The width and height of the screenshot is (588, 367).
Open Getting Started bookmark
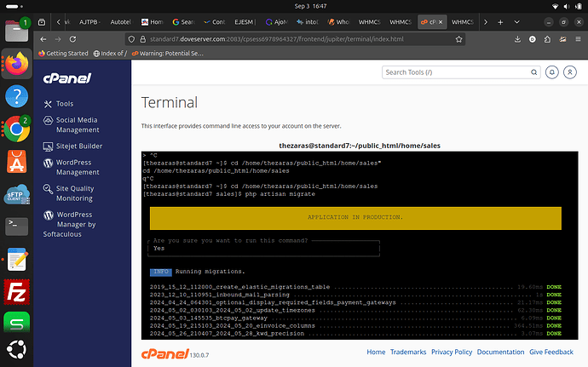coord(63,54)
